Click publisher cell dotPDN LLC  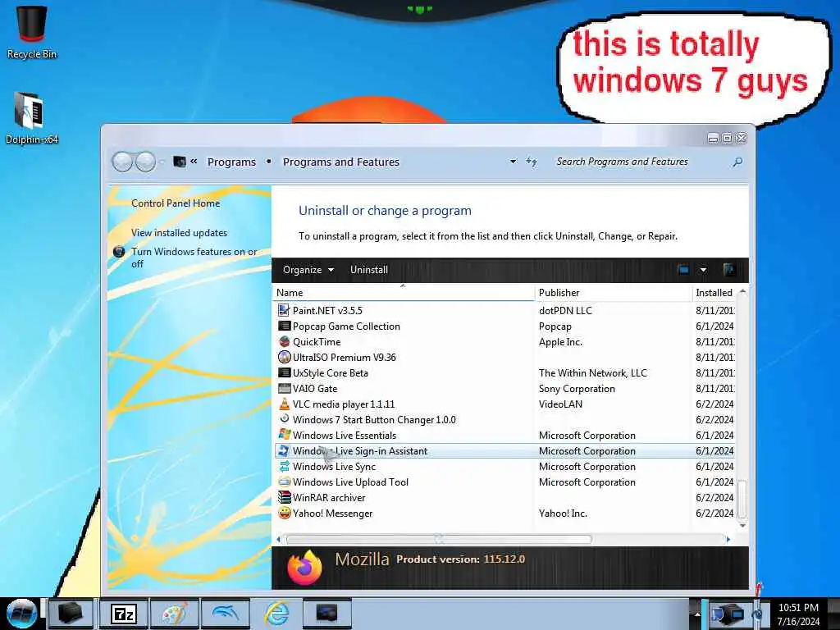[x=565, y=311]
